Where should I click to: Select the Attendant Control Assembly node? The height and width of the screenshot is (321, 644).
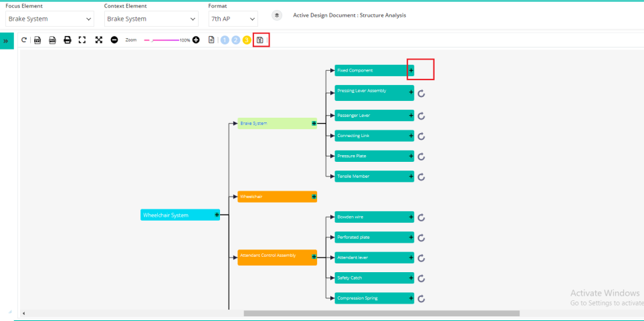[278, 257]
